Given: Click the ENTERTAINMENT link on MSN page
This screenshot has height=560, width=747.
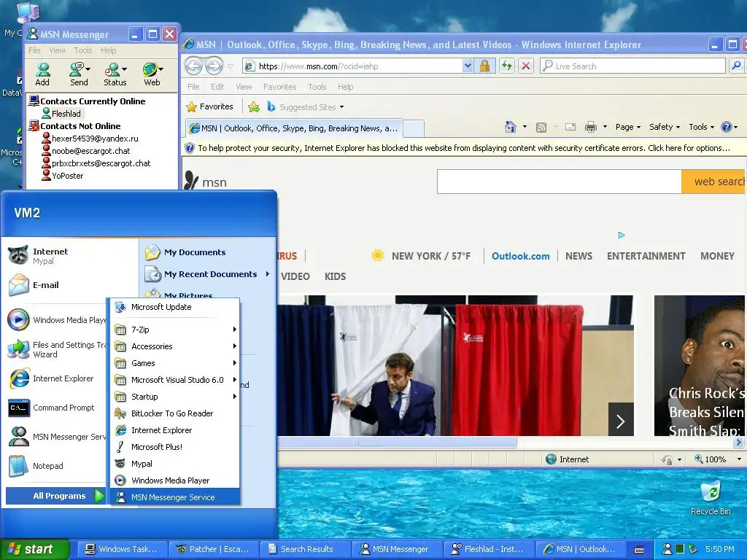Looking at the screenshot, I should (646, 256).
